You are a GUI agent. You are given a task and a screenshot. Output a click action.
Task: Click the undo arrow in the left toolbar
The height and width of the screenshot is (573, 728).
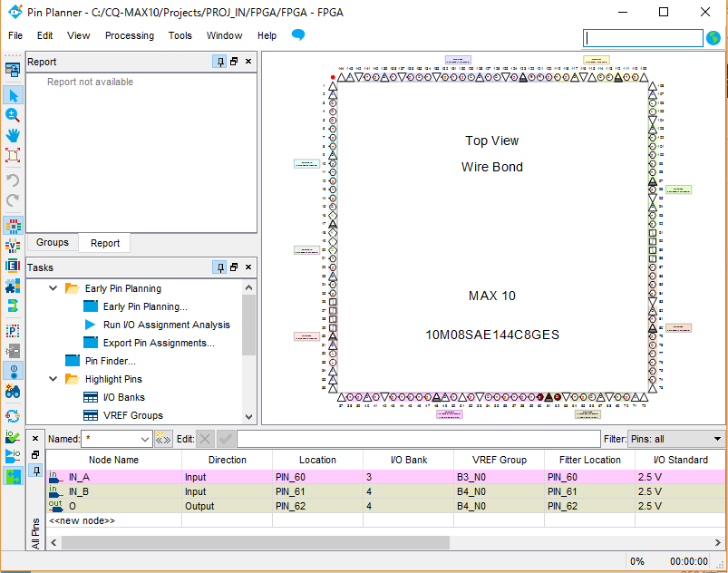tap(13, 180)
